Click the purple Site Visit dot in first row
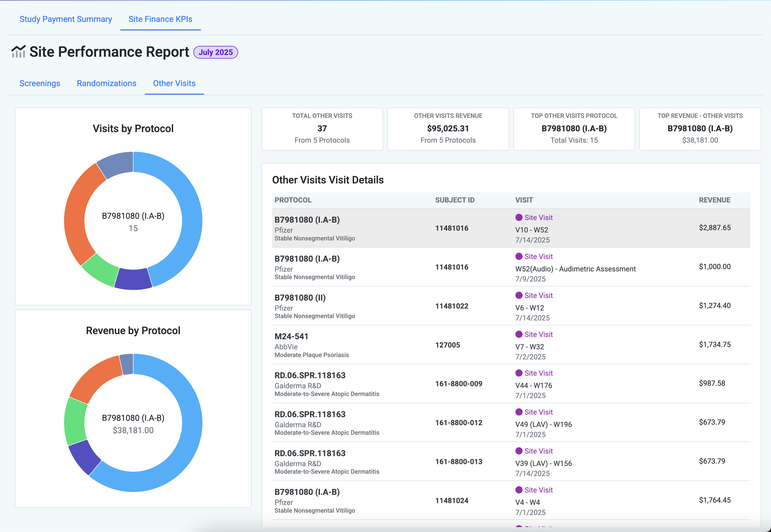Image resolution: width=771 pixels, height=532 pixels. click(519, 218)
